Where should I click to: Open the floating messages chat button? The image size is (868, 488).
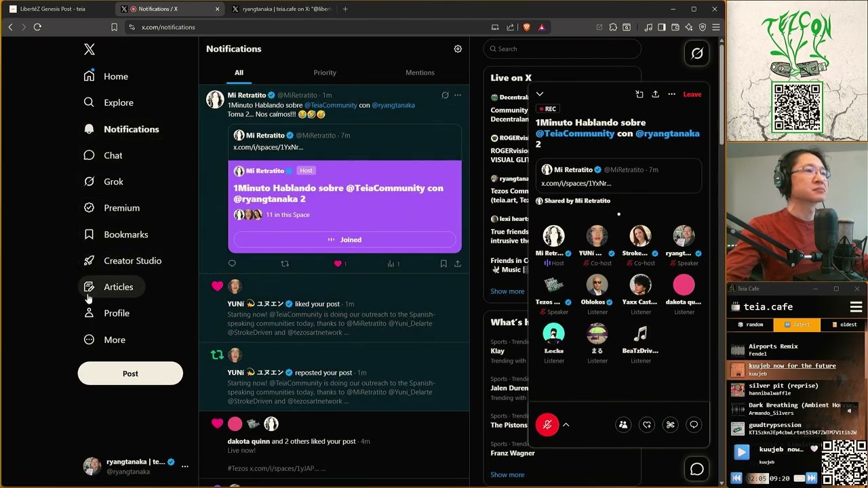point(697,469)
